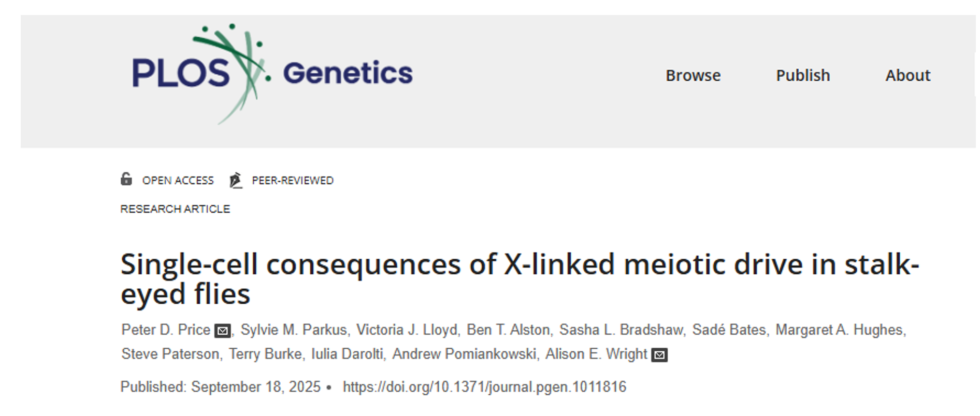The height and width of the screenshot is (416, 980).
Task: Open the Browse menu
Action: coord(693,76)
